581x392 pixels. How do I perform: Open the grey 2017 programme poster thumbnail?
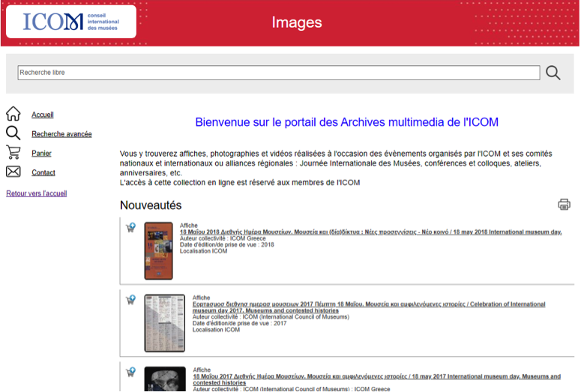tap(164, 323)
